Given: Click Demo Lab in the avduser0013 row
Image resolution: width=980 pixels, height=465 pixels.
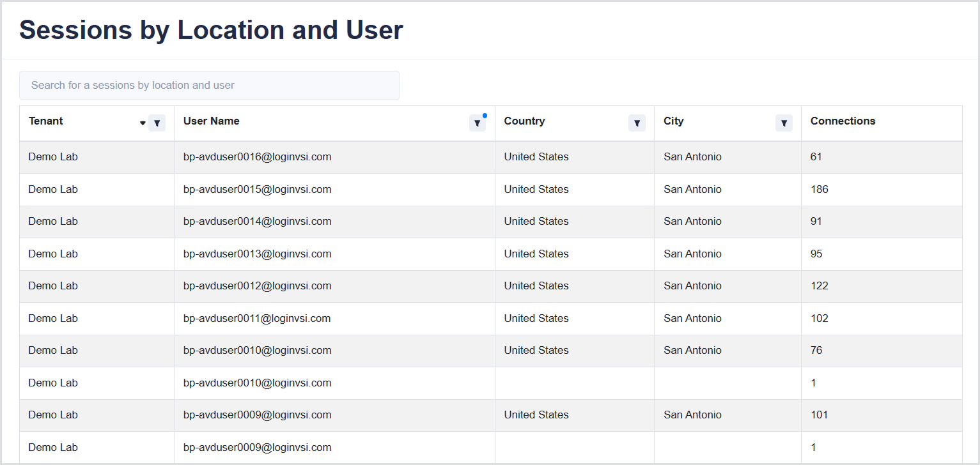Looking at the screenshot, I should click(x=53, y=254).
